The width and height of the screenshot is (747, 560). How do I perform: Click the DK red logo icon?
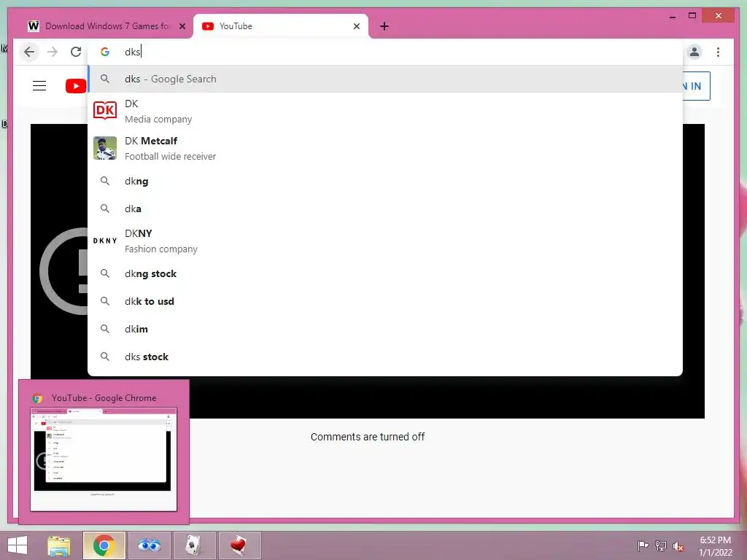pos(105,111)
